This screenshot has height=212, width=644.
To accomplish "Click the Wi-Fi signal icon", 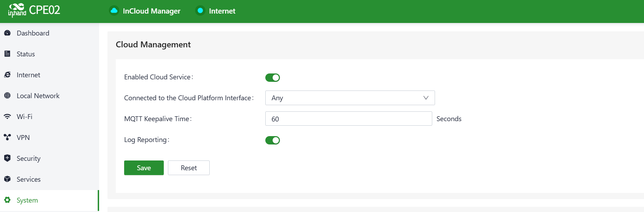I will 7,117.
